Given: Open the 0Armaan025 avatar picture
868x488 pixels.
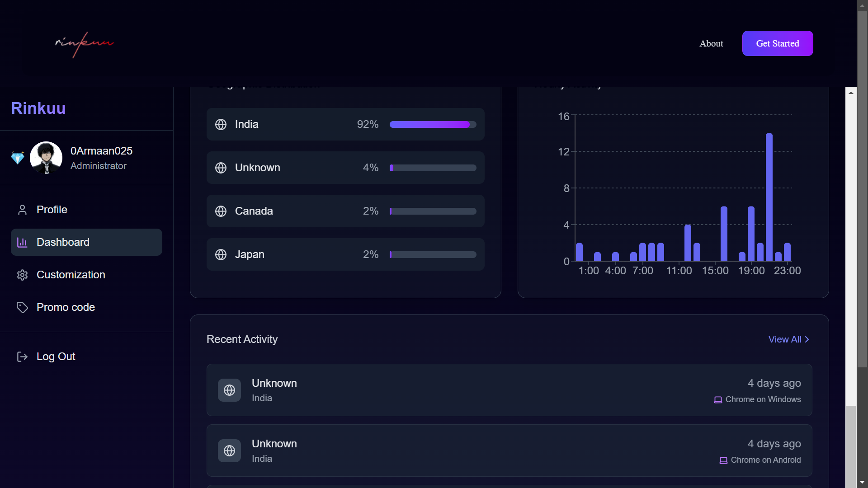Looking at the screenshot, I should (x=46, y=158).
